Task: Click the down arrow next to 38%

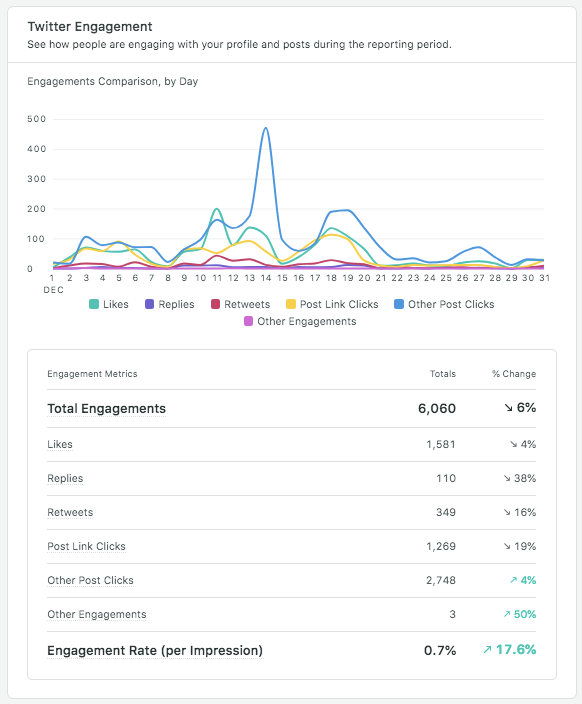Action: coord(507,479)
